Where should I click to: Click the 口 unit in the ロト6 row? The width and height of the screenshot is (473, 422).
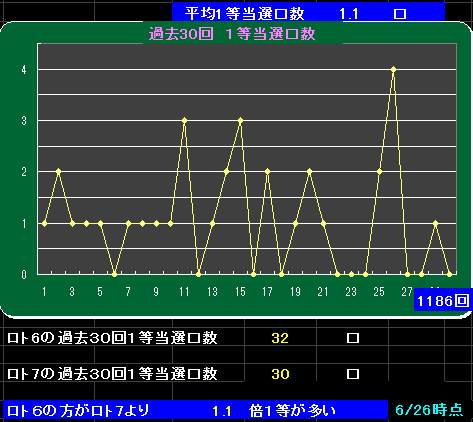pos(353,338)
